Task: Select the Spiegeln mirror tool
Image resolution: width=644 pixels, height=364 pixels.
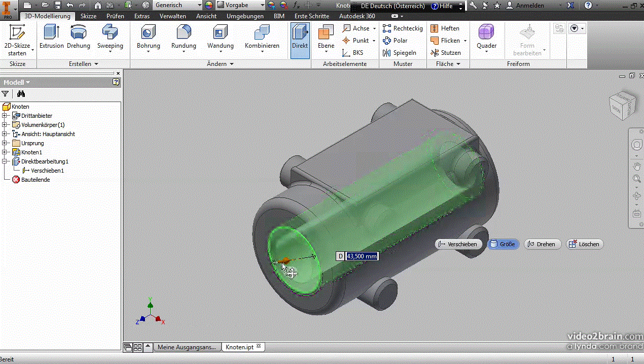Action: tap(400, 53)
